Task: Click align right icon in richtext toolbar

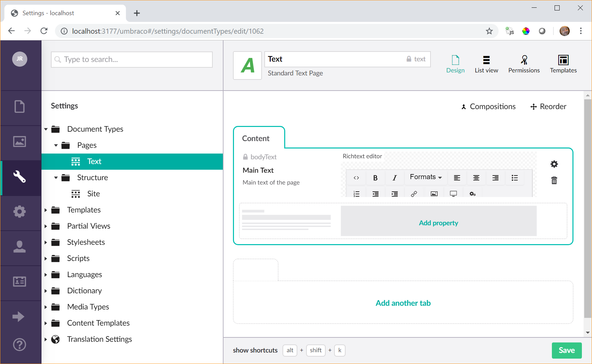Action: coord(496,178)
